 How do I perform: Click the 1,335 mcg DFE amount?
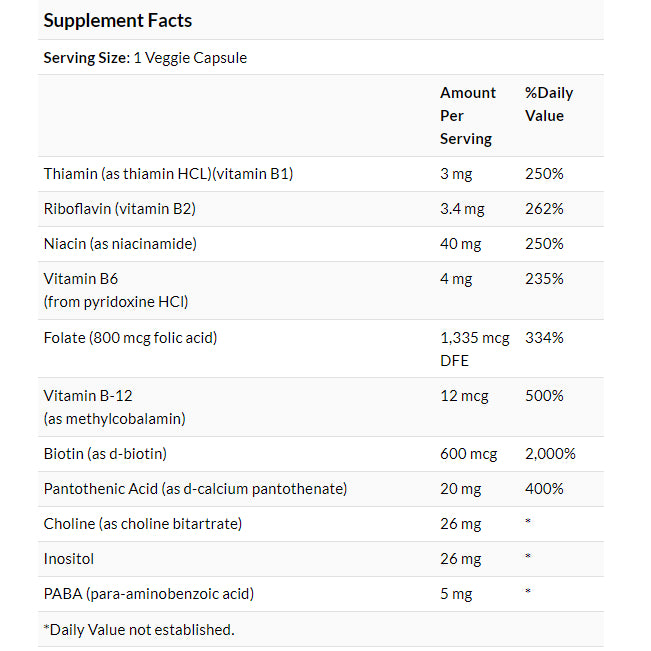[x=474, y=349]
